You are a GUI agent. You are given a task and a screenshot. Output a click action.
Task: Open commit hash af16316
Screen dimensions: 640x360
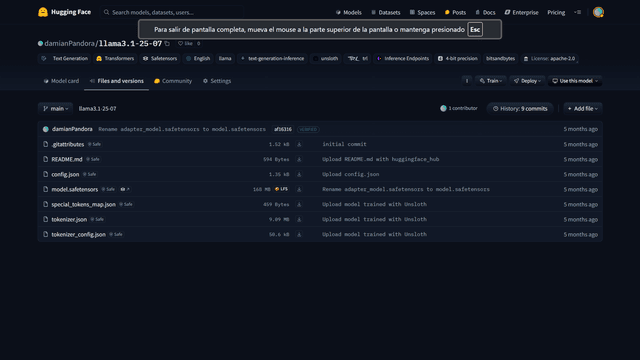click(x=283, y=129)
